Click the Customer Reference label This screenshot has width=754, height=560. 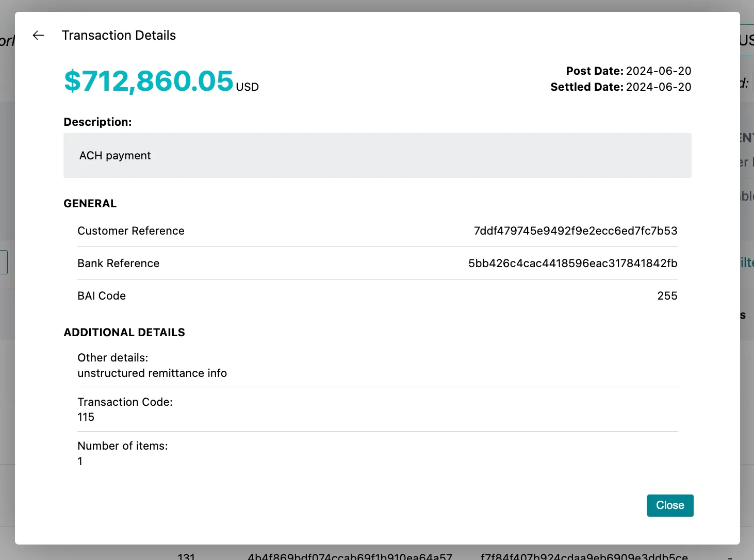130,231
